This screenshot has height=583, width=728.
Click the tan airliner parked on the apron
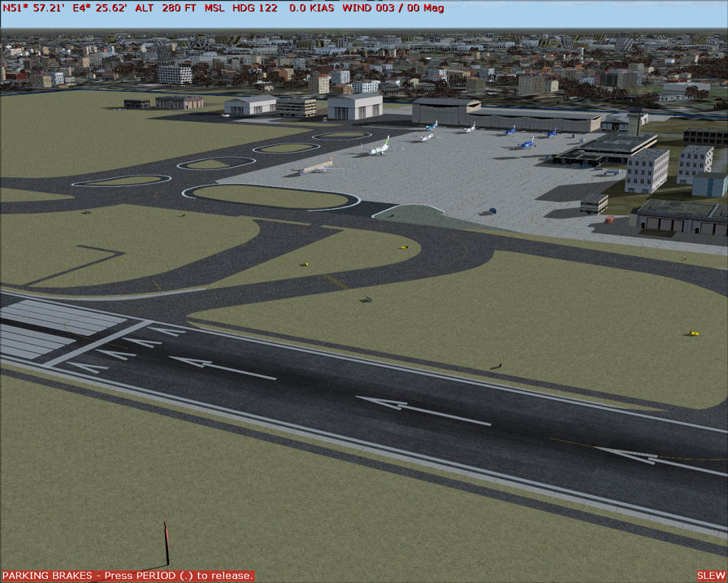click(x=317, y=167)
